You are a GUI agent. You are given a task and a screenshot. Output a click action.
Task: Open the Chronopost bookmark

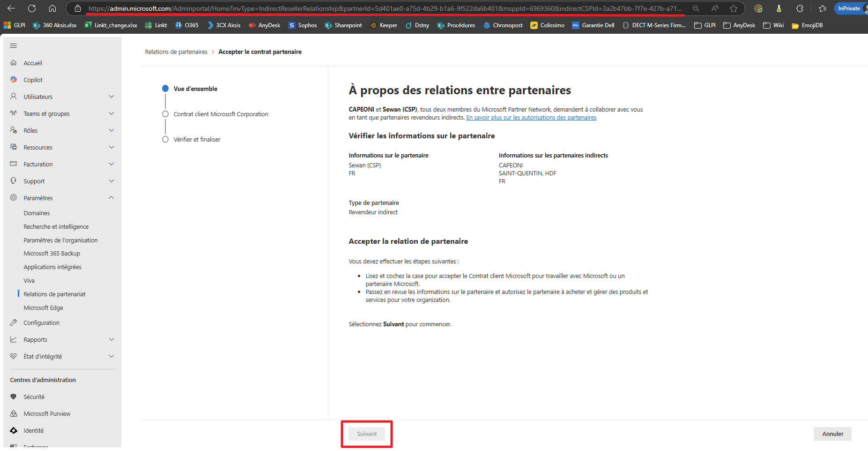click(503, 25)
